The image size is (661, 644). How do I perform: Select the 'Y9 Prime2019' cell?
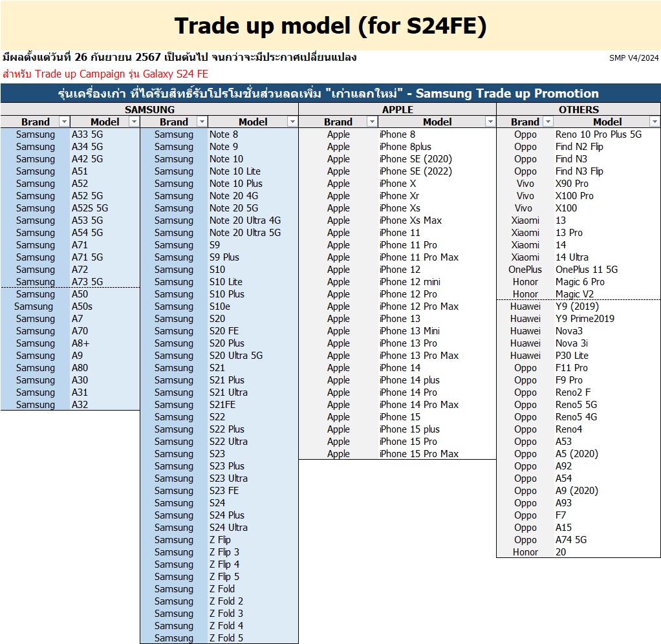607,319
